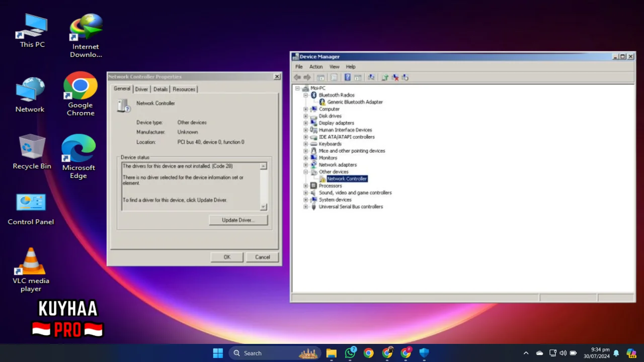Collapse the Moi-PC root node
The width and height of the screenshot is (644, 362).
[x=297, y=88]
